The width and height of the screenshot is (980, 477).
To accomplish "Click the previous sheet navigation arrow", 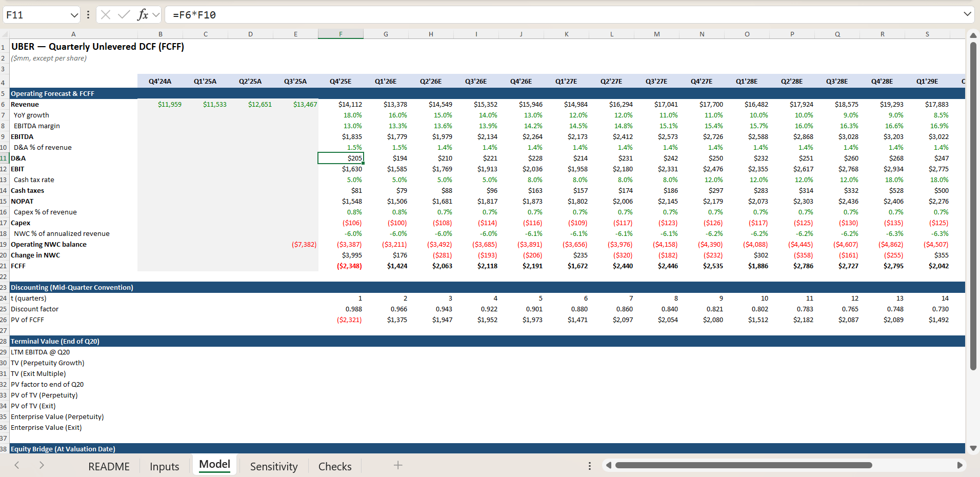I will pyautogui.click(x=17, y=465).
